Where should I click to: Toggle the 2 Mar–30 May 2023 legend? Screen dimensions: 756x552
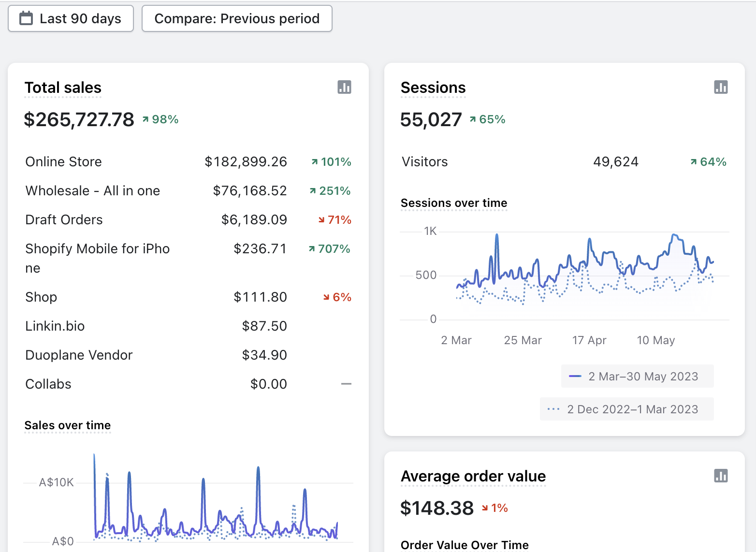point(637,377)
